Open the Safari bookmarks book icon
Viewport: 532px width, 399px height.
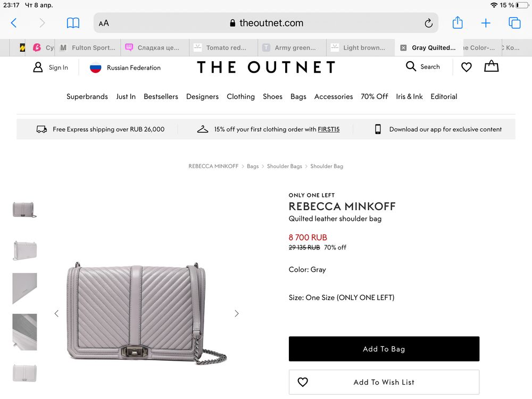tap(73, 23)
